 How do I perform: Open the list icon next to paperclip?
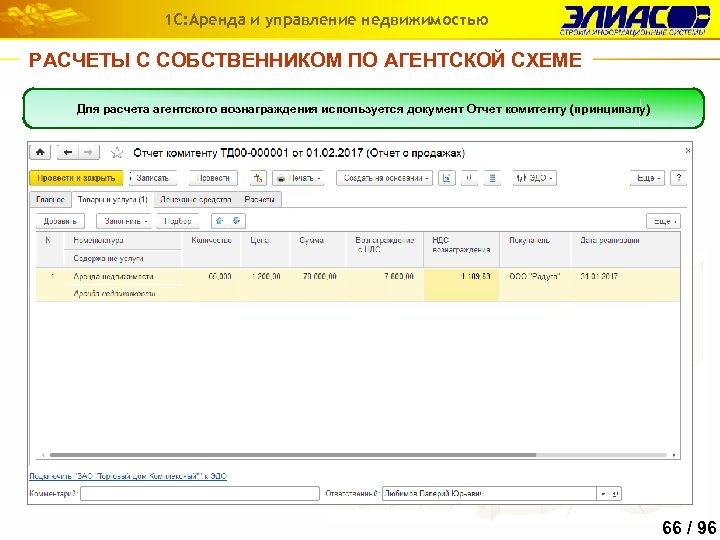[492, 178]
